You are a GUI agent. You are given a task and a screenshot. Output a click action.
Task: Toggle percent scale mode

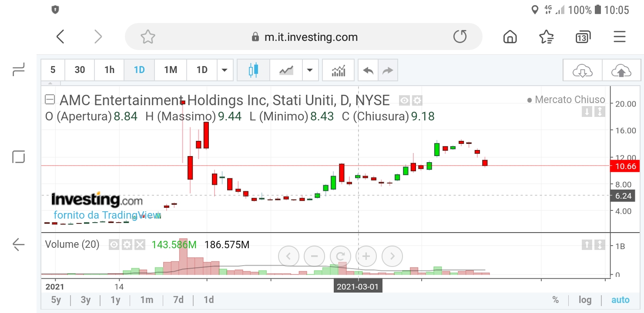tap(556, 300)
